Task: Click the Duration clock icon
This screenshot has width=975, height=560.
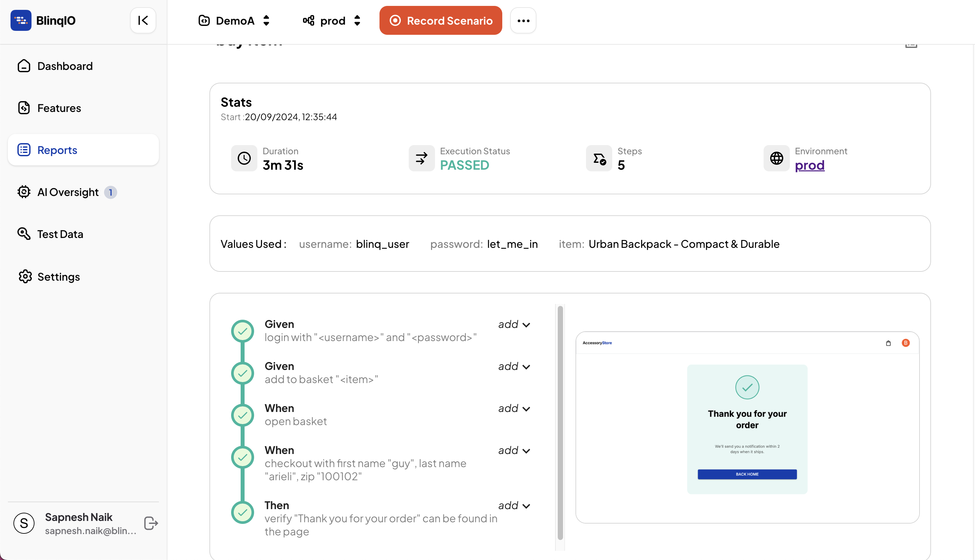Action: point(244,158)
